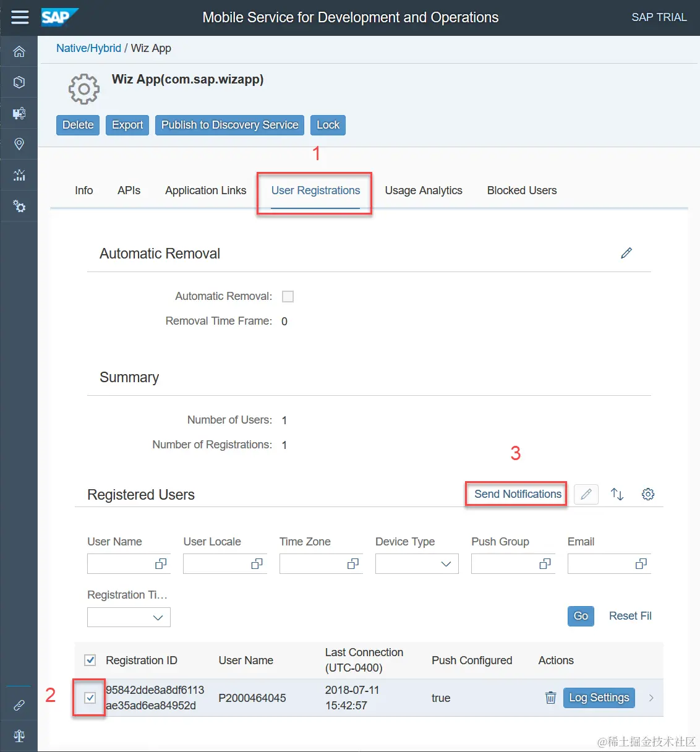
Task: Click Publish to Discovery Service
Action: point(229,125)
